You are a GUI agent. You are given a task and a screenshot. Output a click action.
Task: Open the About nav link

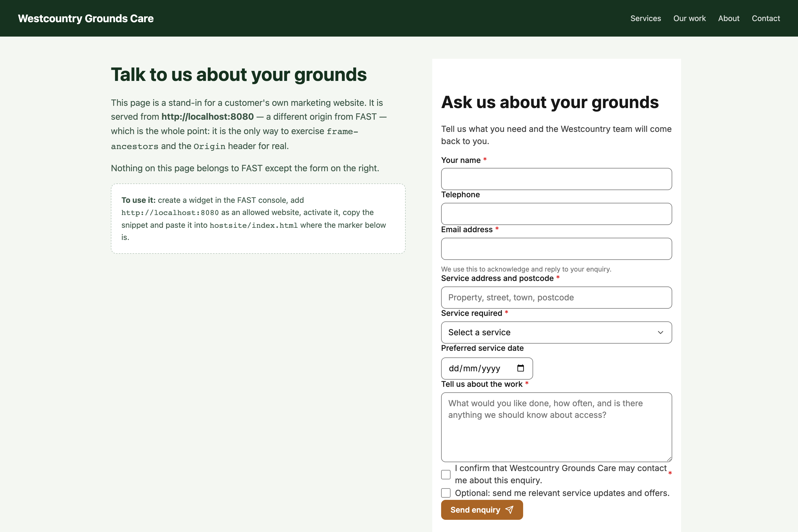[728, 18]
